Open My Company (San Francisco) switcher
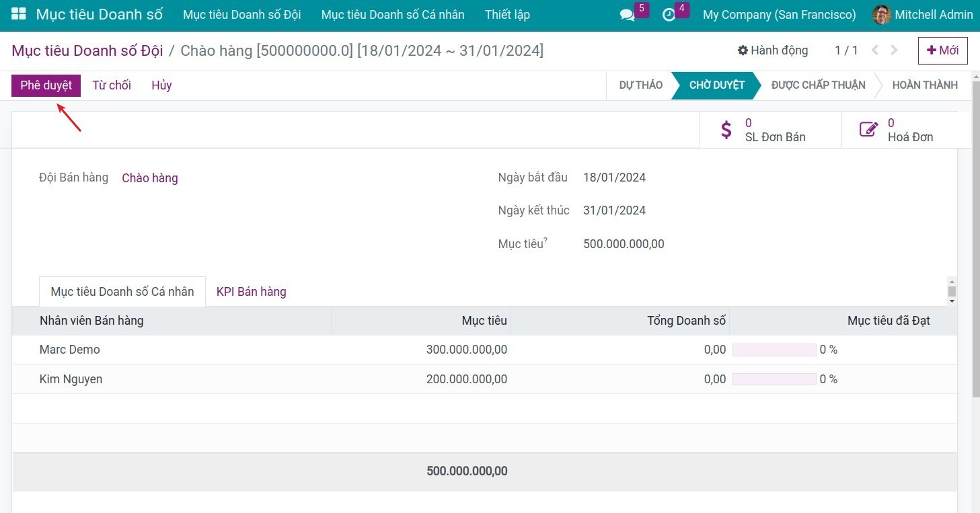Viewport: 980px width, 513px height. (x=779, y=15)
